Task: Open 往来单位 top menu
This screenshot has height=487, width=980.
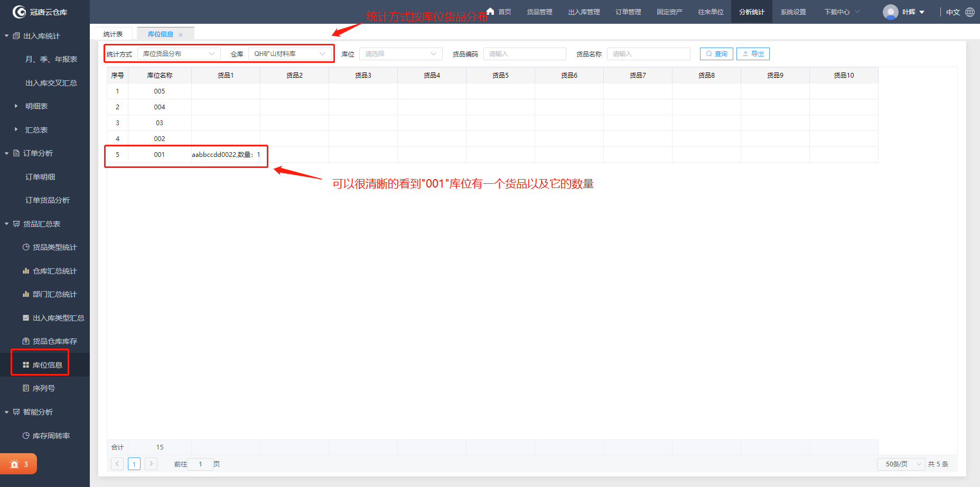Action: tap(711, 12)
